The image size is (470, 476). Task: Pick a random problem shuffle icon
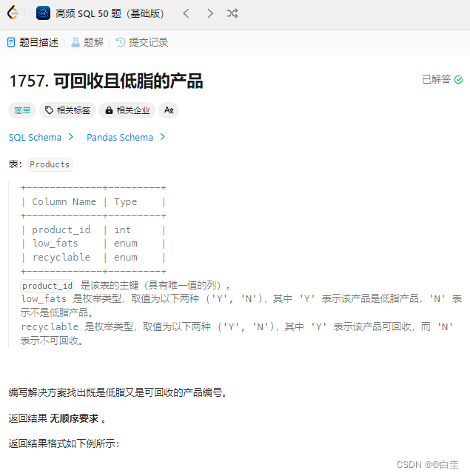coord(232,13)
